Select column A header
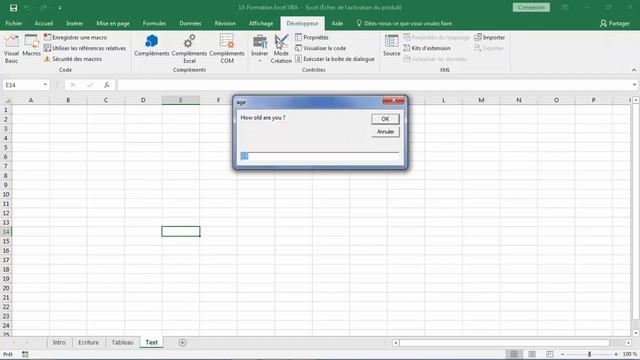Image resolution: width=640 pixels, height=360 pixels. coord(31,100)
